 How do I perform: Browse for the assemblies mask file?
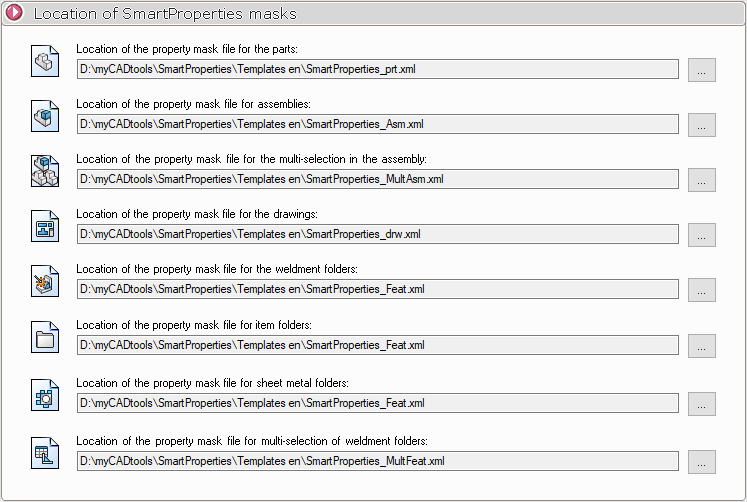(701, 125)
